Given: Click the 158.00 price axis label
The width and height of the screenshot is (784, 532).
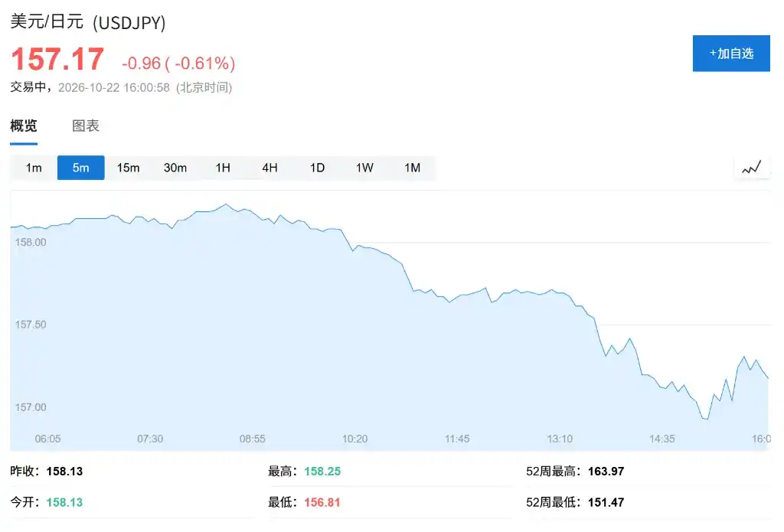Looking at the screenshot, I should pyautogui.click(x=31, y=242).
